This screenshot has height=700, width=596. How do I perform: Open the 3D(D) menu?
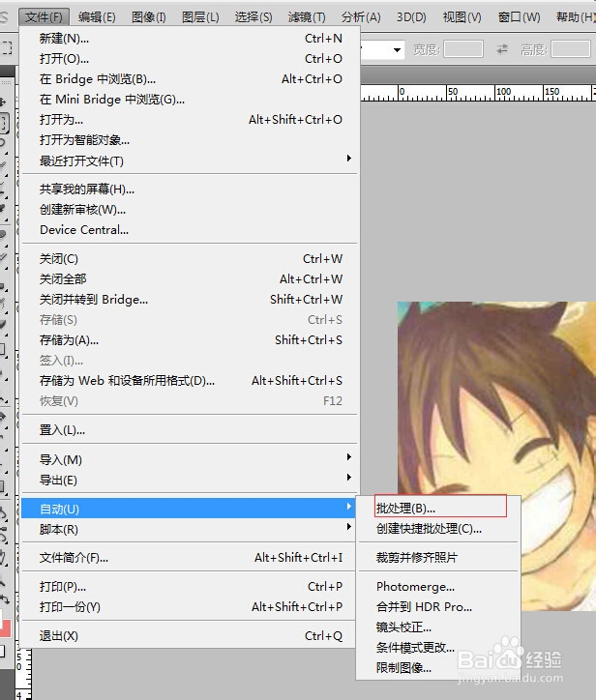pos(411,17)
